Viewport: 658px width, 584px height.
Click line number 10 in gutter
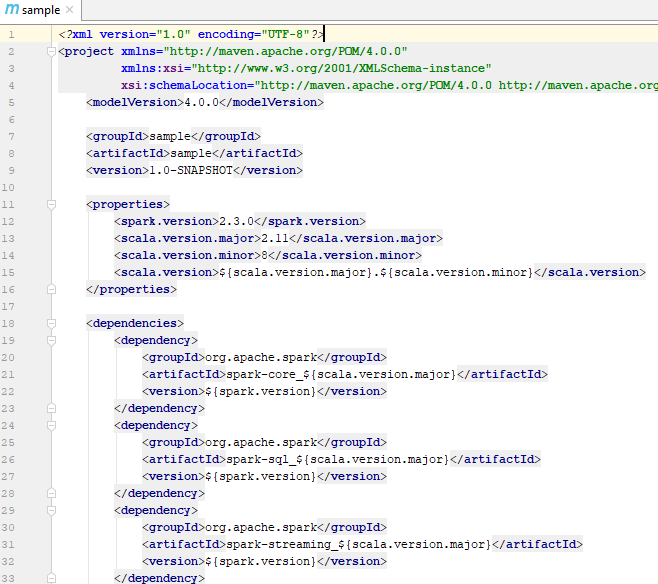(8, 188)
